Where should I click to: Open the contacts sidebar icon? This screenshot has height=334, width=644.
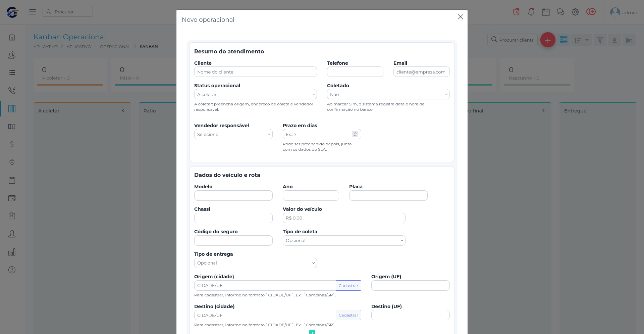12,55
